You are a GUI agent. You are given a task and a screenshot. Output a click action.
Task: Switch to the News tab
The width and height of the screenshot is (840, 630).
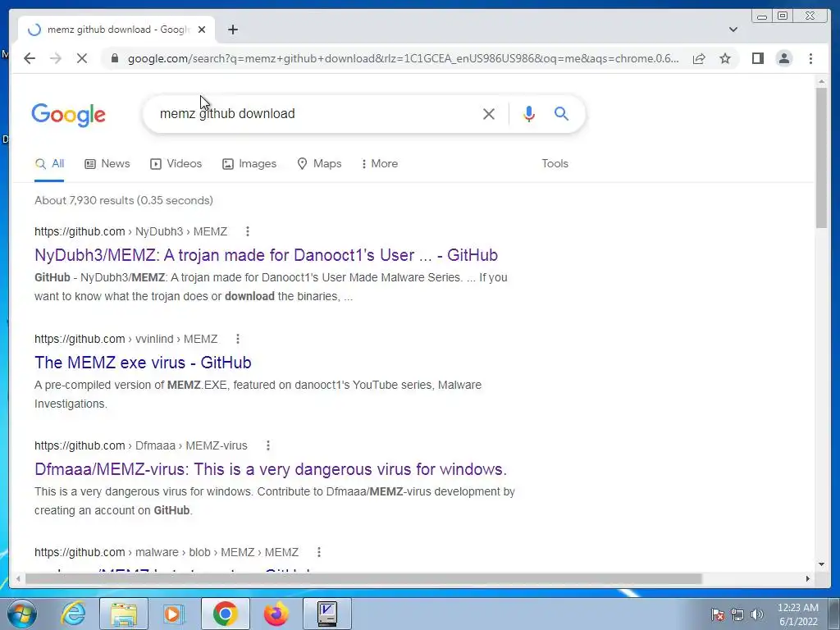tap(107, 164)
